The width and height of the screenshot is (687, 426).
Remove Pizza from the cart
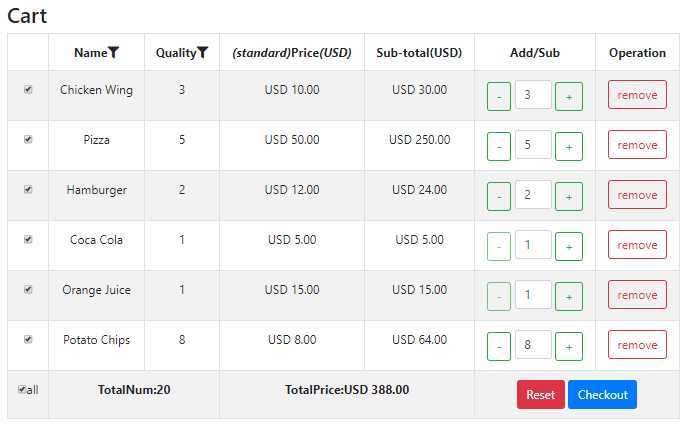pos(637,145)
